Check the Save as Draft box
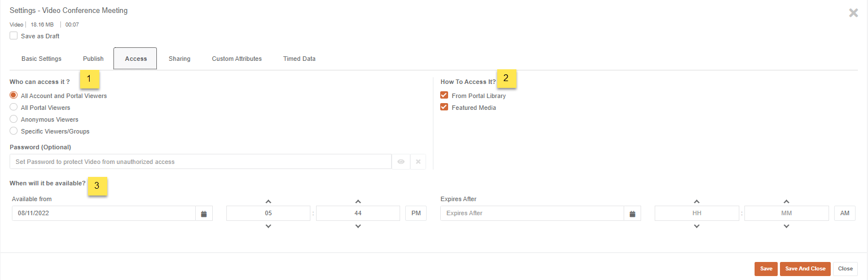This screenshot has width=868, height=280. [x=14, y=36]
